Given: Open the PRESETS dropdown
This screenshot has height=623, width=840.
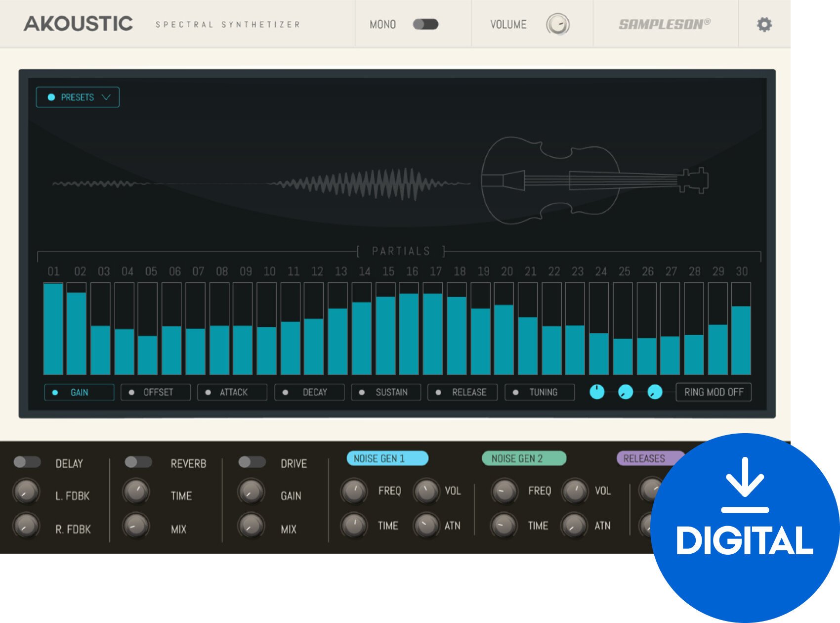Looking at the screenshot, I should pyautogui.click(x=78, y=97).
